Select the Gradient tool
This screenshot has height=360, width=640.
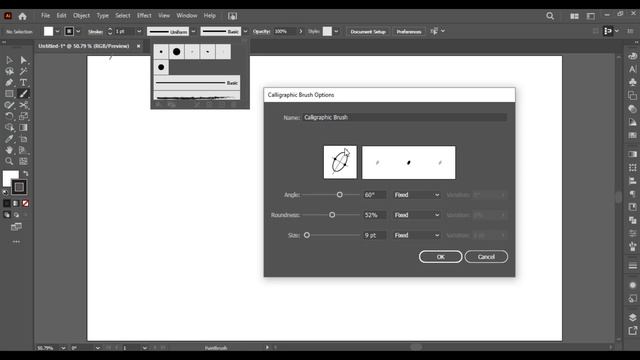[x=24, y=127]
